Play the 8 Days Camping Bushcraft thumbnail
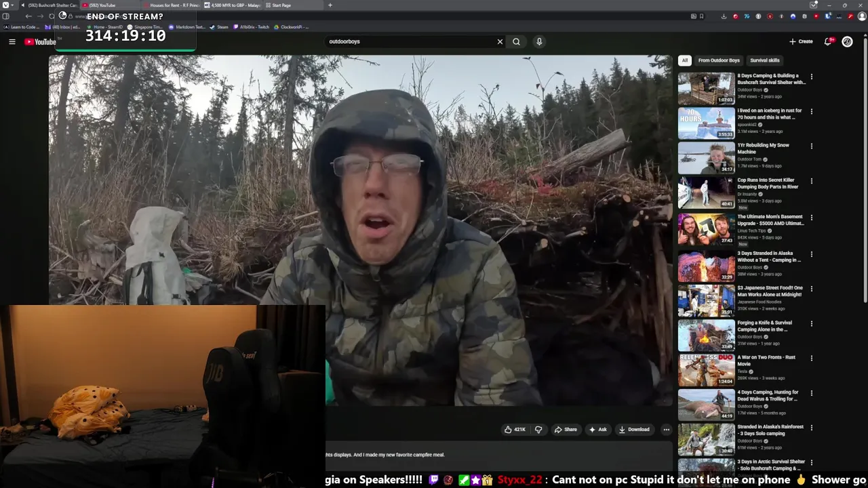 [x=706, y=88]
